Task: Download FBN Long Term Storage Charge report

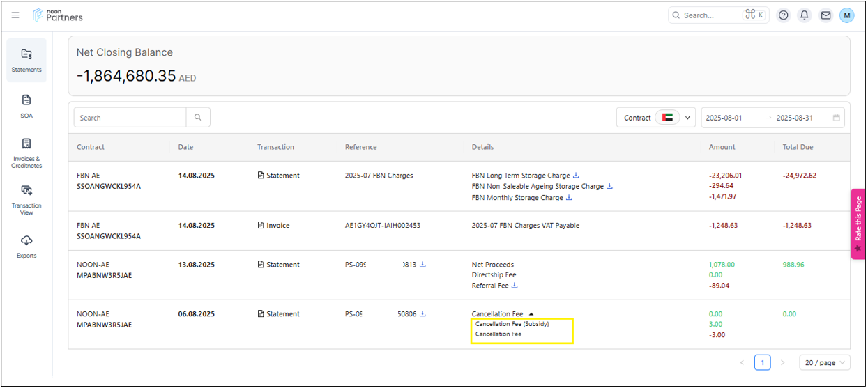Action: coord(576,176)
